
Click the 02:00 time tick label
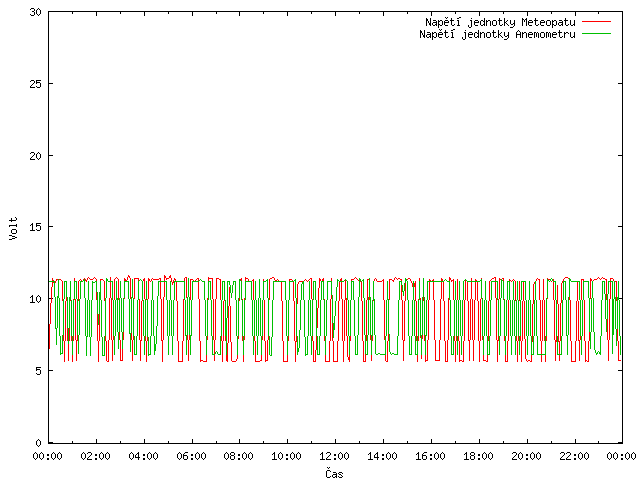[96, 456]
